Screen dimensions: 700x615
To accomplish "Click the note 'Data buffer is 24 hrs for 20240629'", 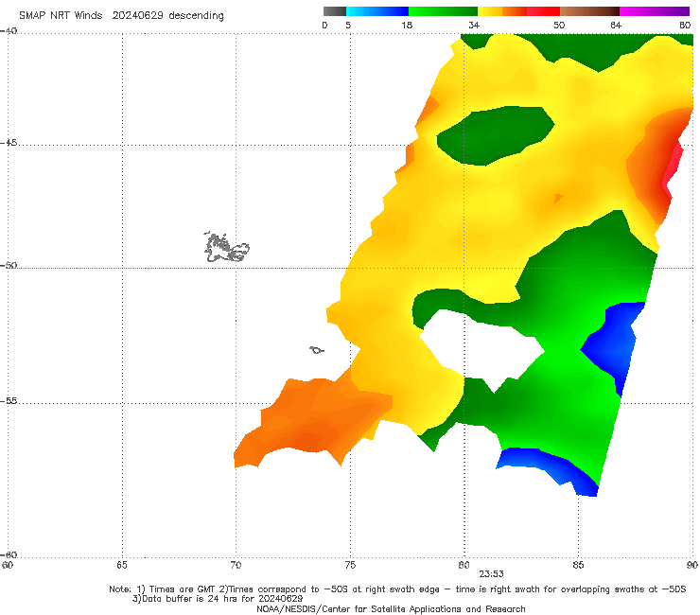I will pos(218,599).
